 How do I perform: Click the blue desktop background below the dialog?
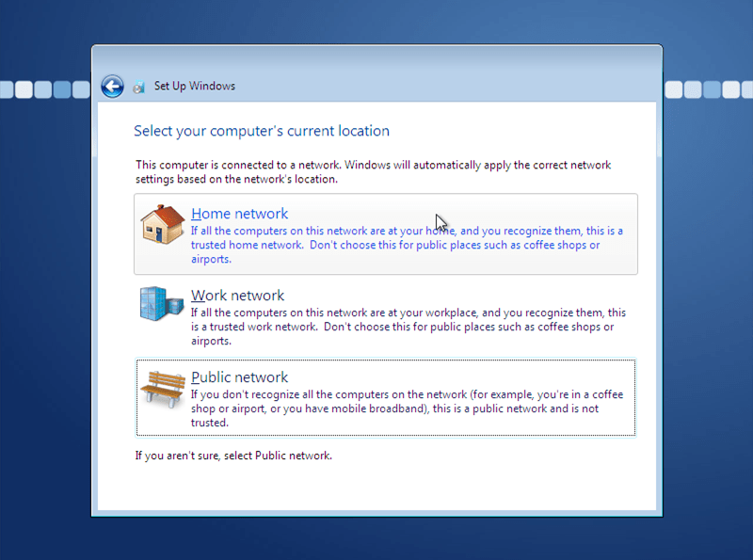(376, 539)
